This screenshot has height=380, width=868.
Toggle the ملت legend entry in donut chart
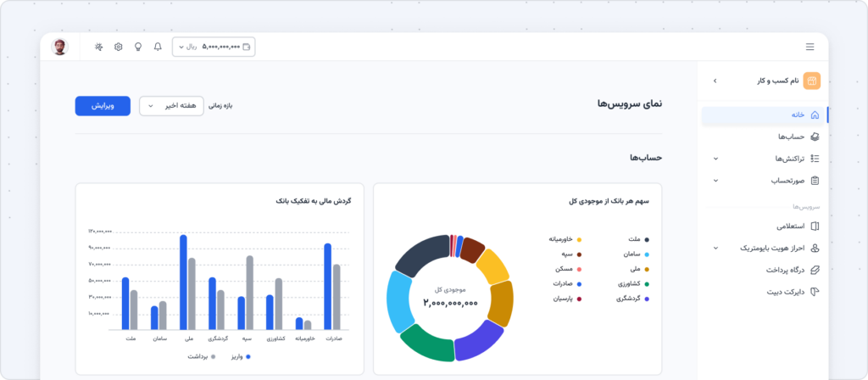pyautogui.click(x=638, y=239)
